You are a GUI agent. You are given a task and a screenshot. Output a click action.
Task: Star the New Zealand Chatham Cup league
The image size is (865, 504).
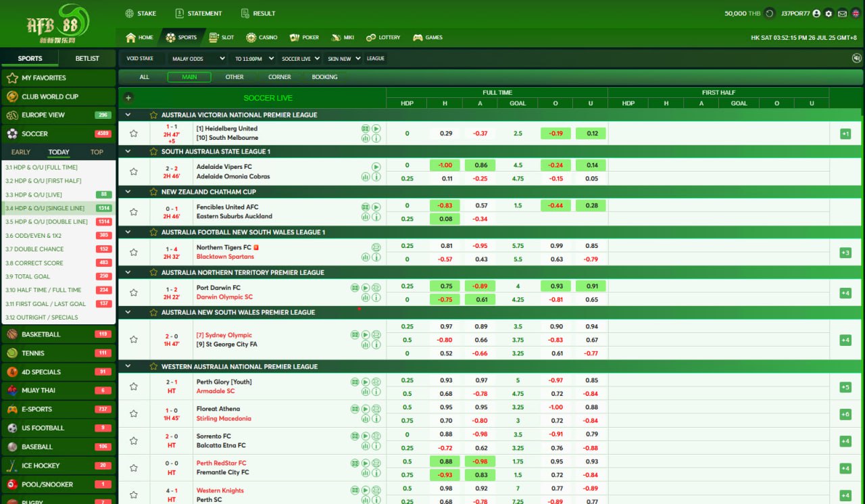[x=153, y=192]
